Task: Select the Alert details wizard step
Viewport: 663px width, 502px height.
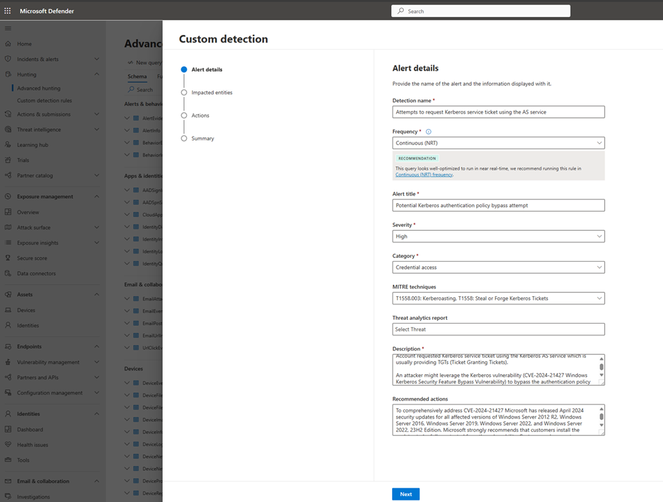Action: (x=202, y=69)
